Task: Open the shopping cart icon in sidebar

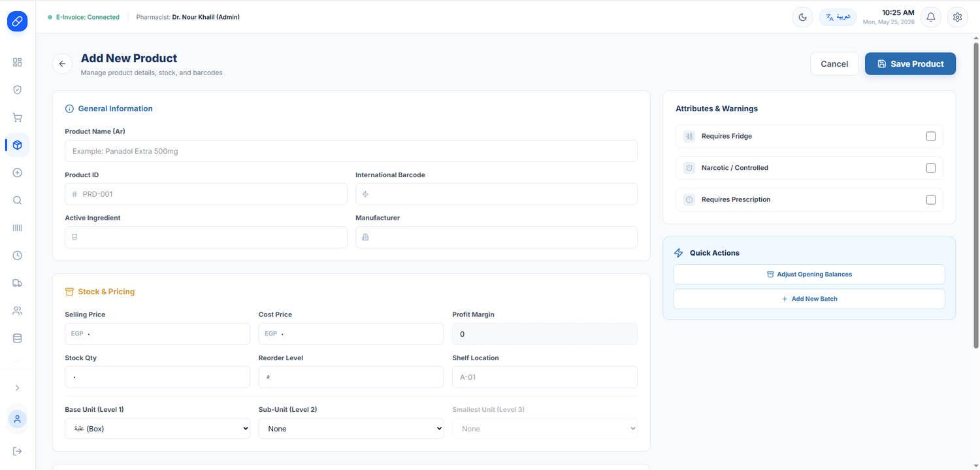Action: tap(18, 118)
